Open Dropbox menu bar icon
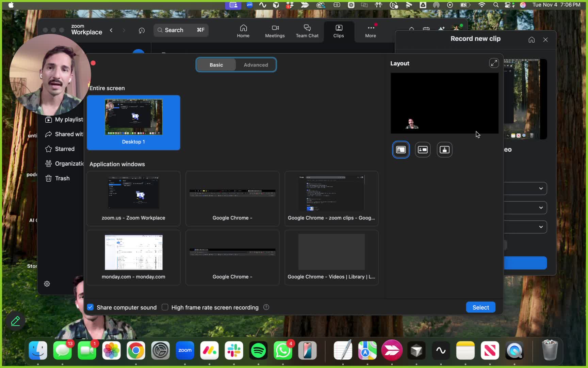 290,5
